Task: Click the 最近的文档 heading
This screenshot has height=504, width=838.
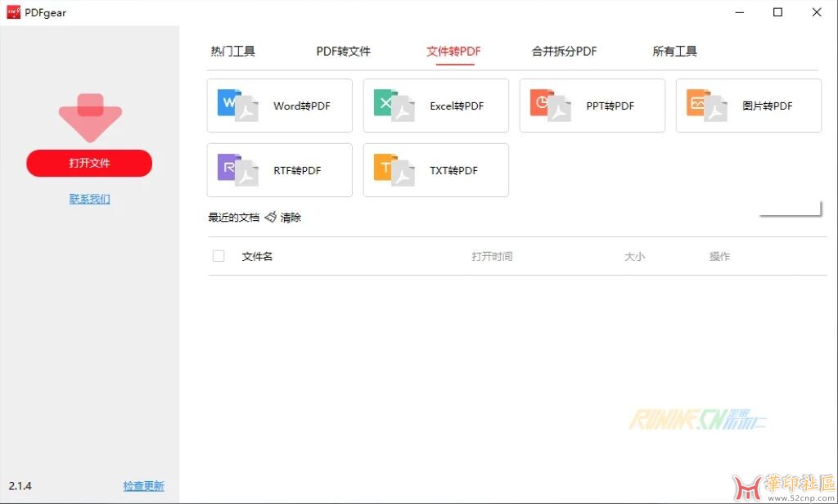Action: coord(233,218)
